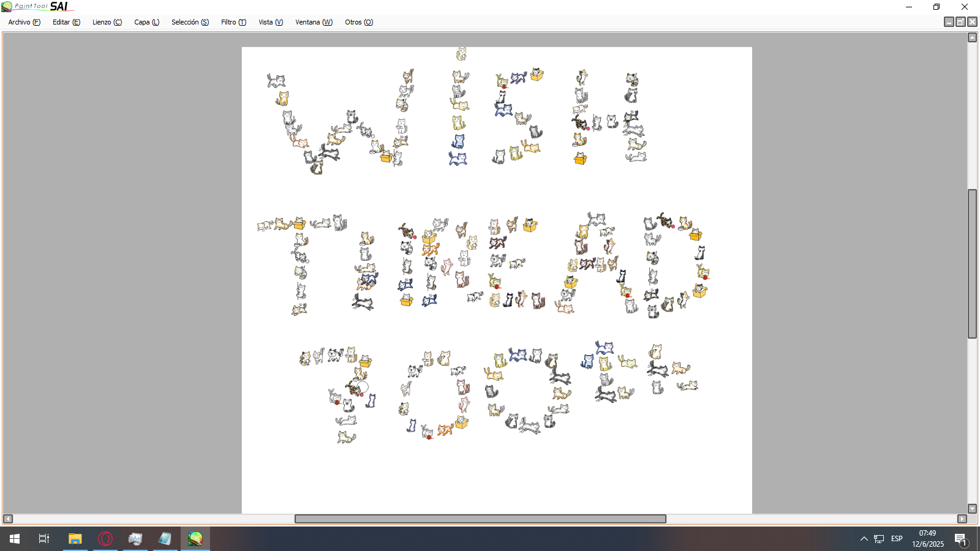Open the Filtro menu
This screenshot has height=551, width=980.
[233, 22]
